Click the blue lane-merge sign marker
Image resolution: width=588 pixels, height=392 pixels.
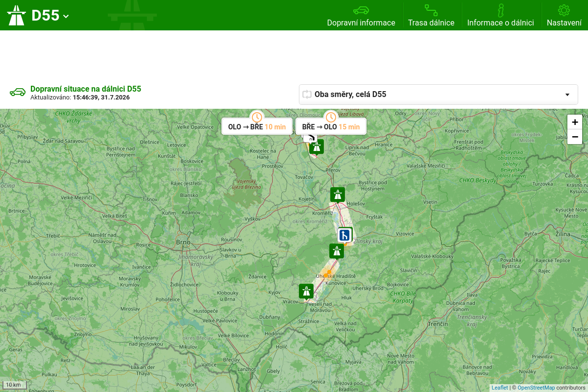[344, 235]
